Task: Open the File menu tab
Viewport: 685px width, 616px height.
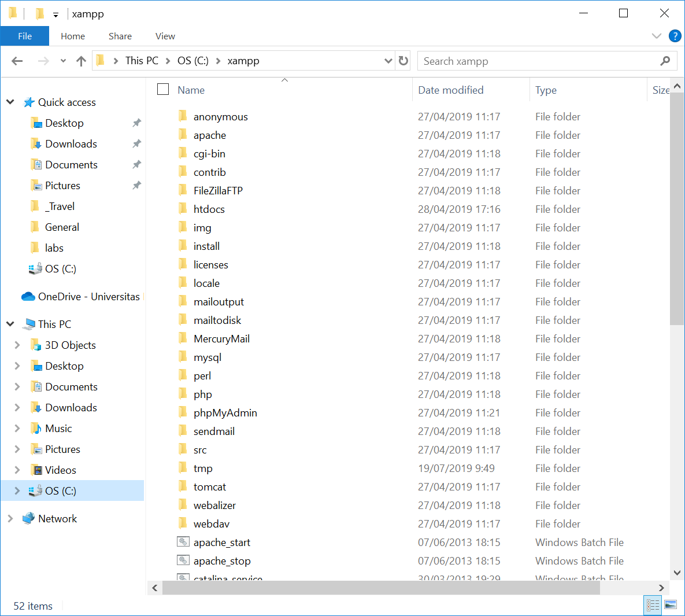Action: click(25, 36)
